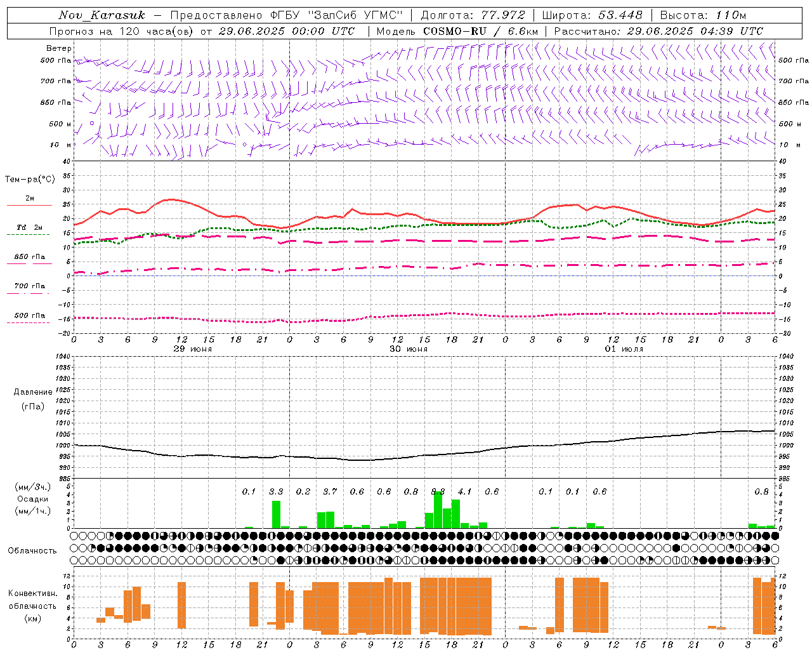The image size is (812, 650).
Task: Click the 3.3 precipitation amount
Action: tap(276, 491)
